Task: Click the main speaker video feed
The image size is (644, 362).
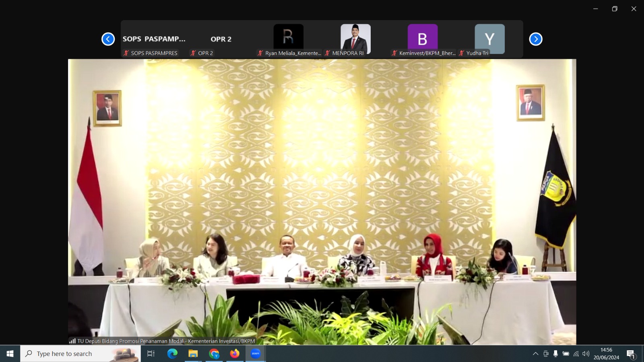Action: [322, 201]
